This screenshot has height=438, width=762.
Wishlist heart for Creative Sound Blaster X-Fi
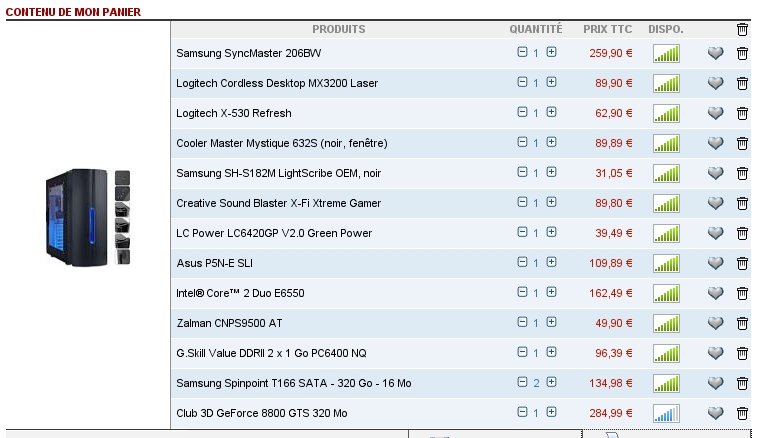click(x=715, y=203)
